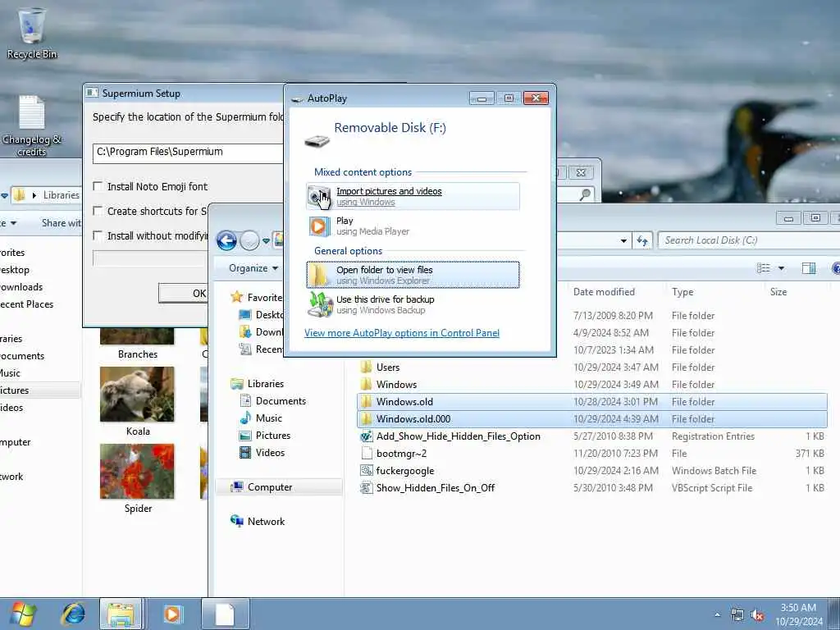This screenshot has width=840, height=630.
Task: Open Videos library in navigation pane
Action: click(270, 452)
